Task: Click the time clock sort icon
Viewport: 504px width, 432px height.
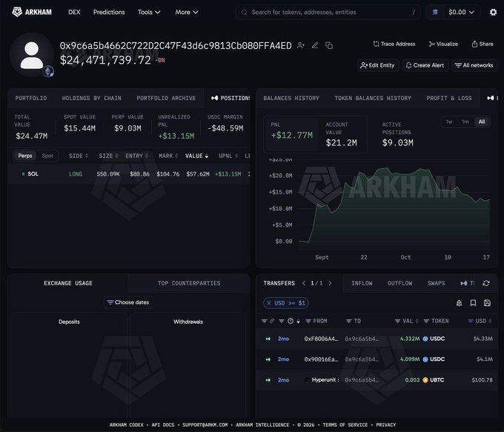Action: (x=291, y=321)
